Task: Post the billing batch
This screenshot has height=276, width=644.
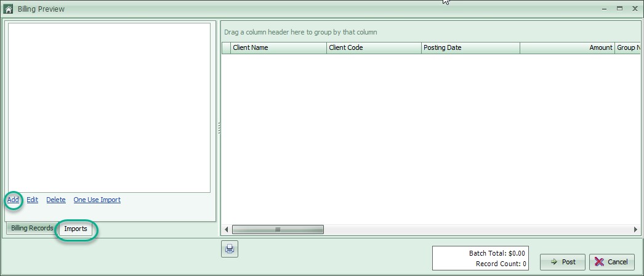Action: [562, 262]
